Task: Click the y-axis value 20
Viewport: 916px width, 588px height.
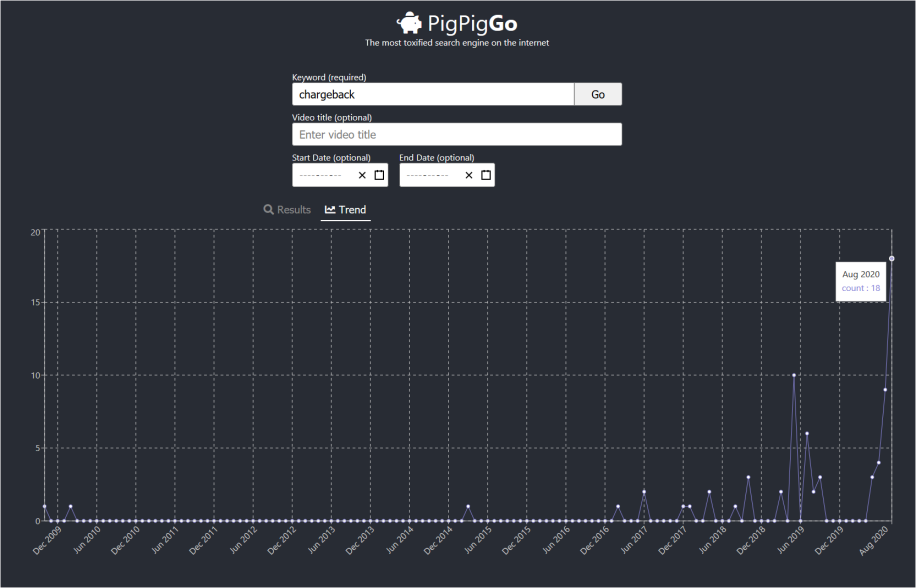Action: pyautogui.click(x=35, y=232)
